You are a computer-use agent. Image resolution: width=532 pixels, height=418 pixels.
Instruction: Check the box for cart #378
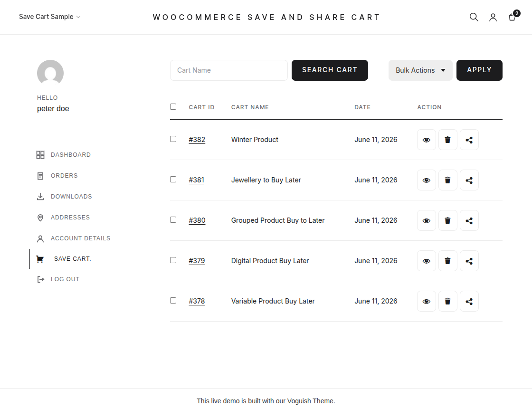[x=173, y=301]
